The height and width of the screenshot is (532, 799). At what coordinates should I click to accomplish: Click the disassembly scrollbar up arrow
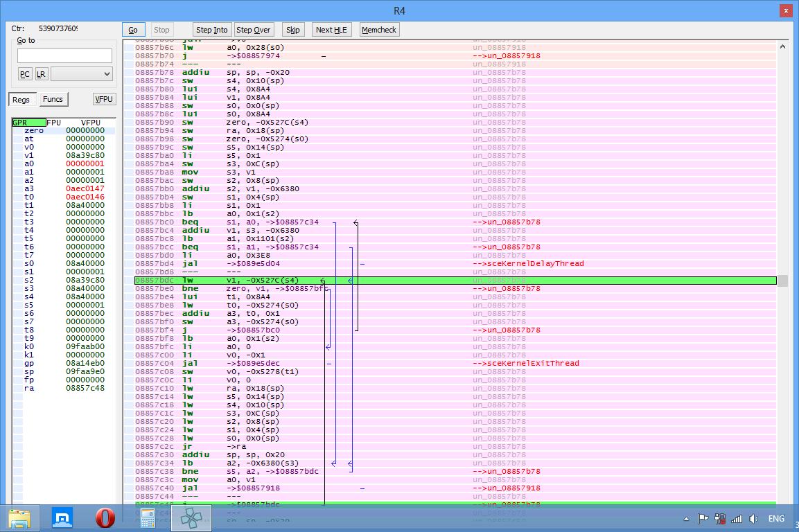782,47
